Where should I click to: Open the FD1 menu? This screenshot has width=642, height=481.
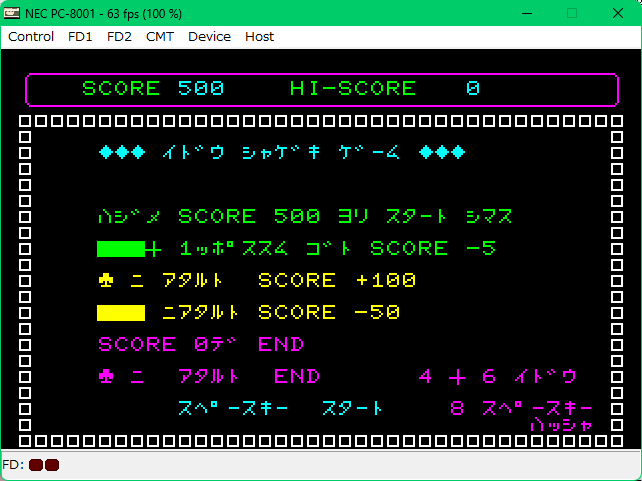pyautogui.click(x=80, y=37)
